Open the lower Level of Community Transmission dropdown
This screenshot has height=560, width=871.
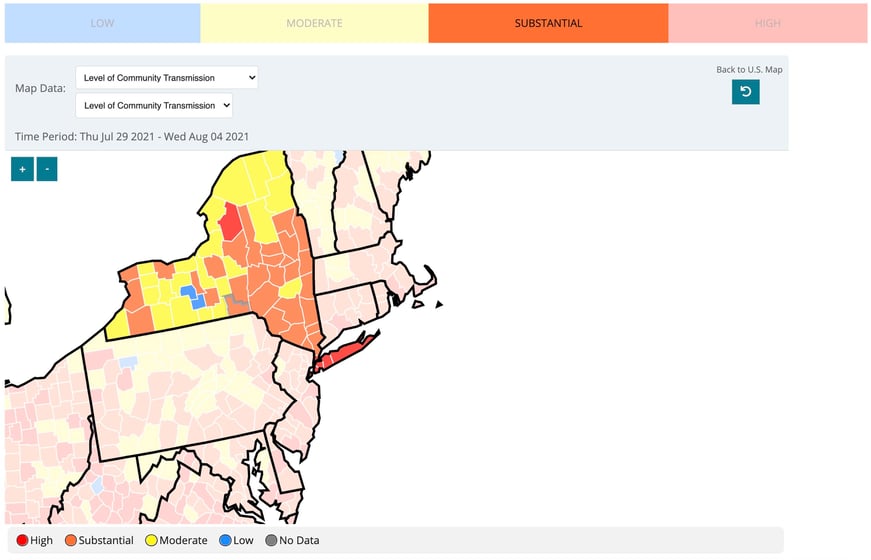click(154, 106)
